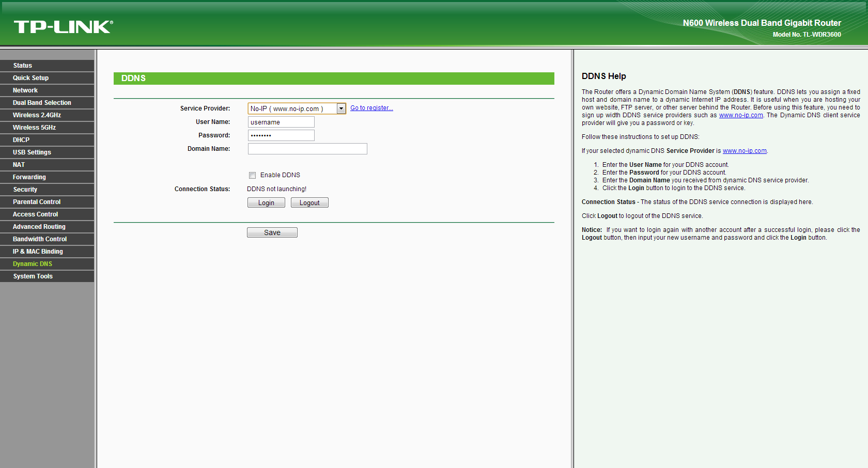Go to IP & MAC Binding
This screenshot has width=868, height=468.
(47, 252)
